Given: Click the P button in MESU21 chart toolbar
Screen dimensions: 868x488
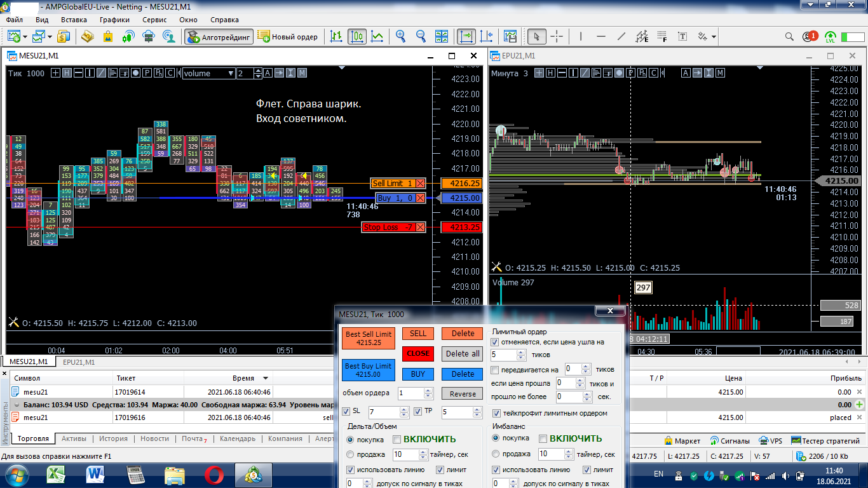Looking at the screenshot, I should (x=147, y=73).
